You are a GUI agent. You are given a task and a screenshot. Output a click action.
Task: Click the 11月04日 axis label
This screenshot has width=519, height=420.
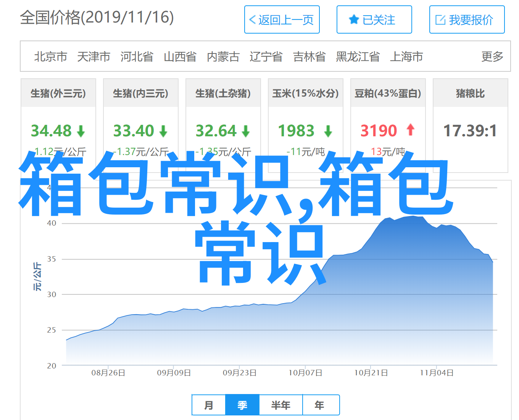[437, 373]
